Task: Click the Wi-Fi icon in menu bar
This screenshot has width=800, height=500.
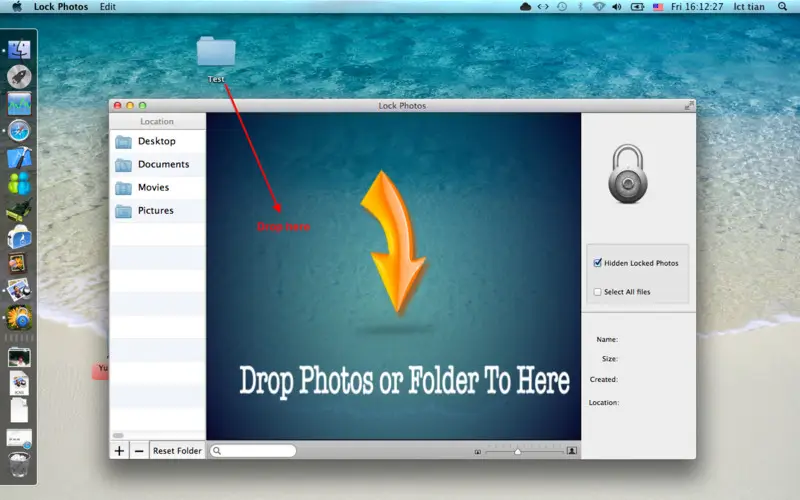Action: (x=599, y=7)
